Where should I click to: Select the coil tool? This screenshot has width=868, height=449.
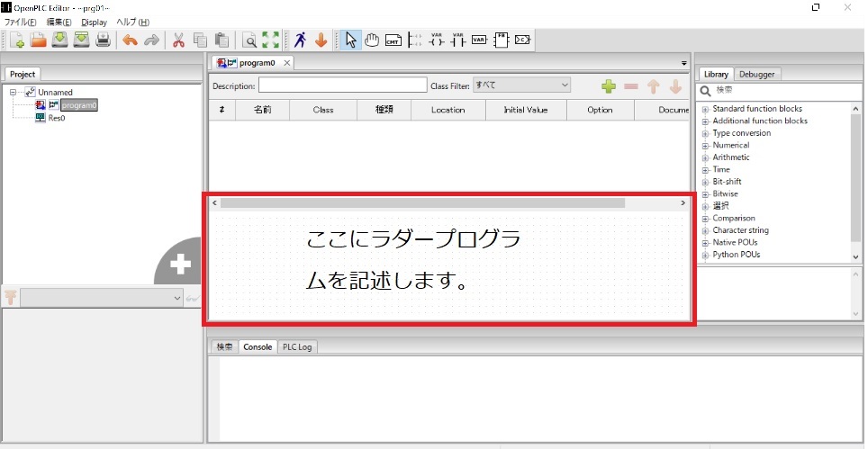pos(437,40)
